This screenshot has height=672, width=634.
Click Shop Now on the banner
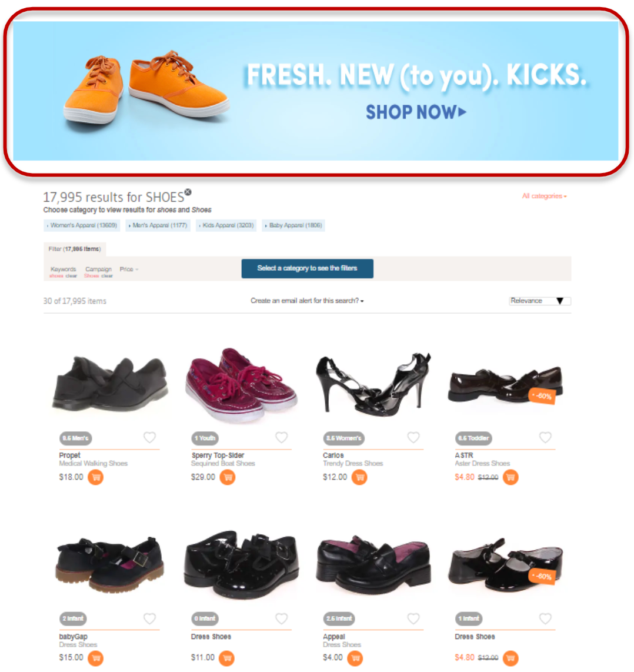click(x=416, y=112)
